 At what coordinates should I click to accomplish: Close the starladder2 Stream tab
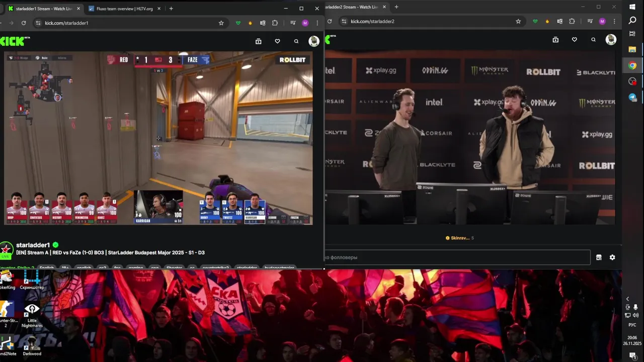(x=384, y=7)
